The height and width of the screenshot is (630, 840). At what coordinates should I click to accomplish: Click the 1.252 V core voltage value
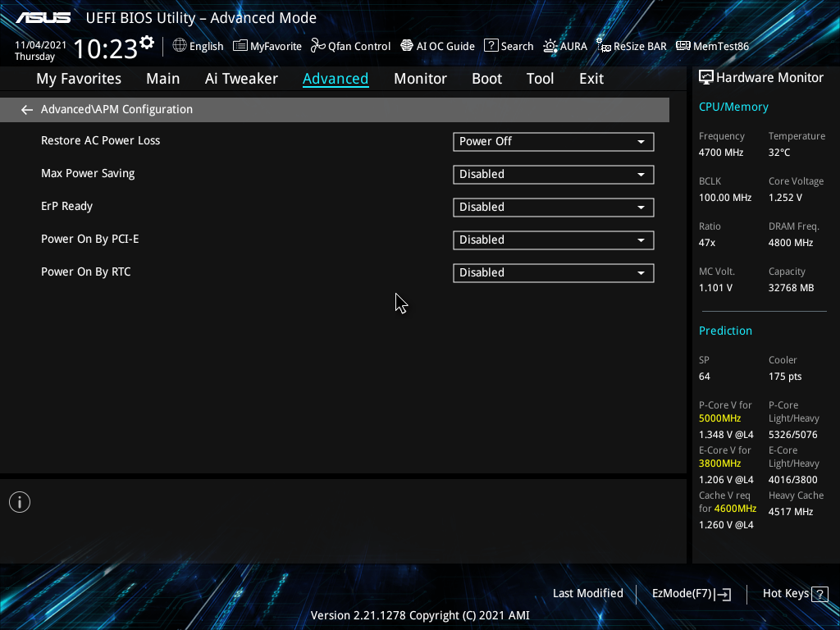tap(785, 198)
